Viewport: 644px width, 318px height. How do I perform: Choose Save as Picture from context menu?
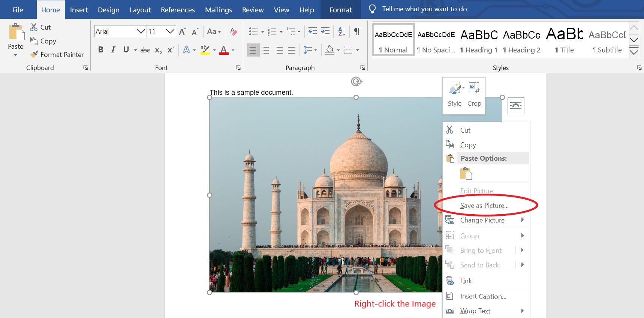pyautogui.click(x=484, y=206)
